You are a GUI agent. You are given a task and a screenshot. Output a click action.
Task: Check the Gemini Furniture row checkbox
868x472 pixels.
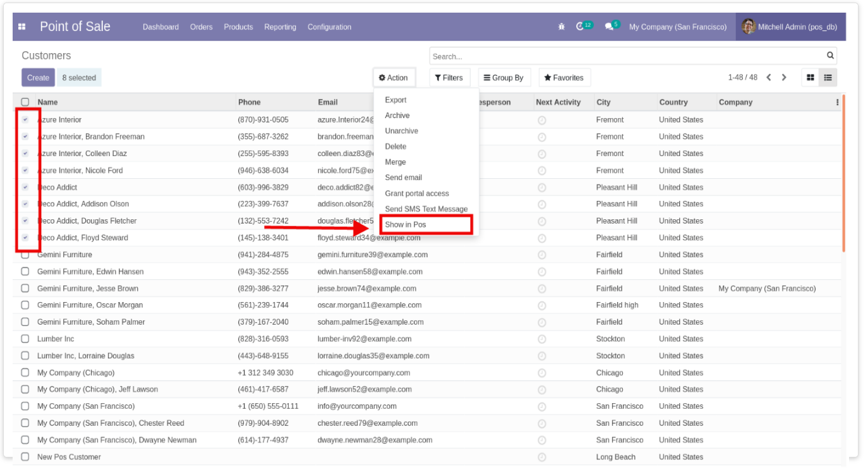25,255
